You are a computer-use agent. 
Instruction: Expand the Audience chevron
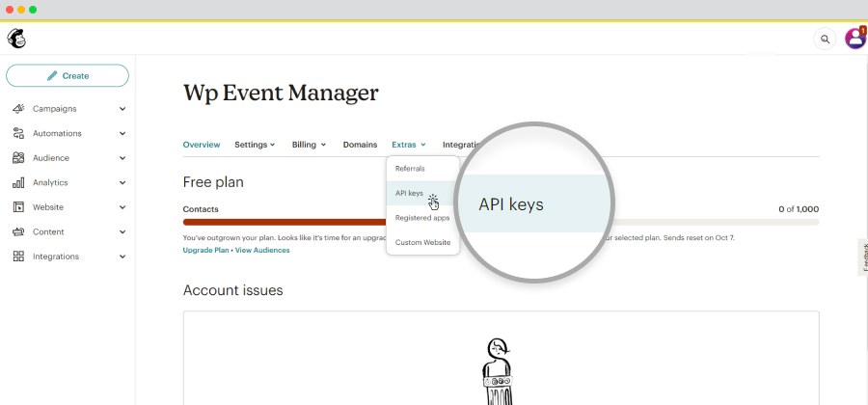click(122, 158)
